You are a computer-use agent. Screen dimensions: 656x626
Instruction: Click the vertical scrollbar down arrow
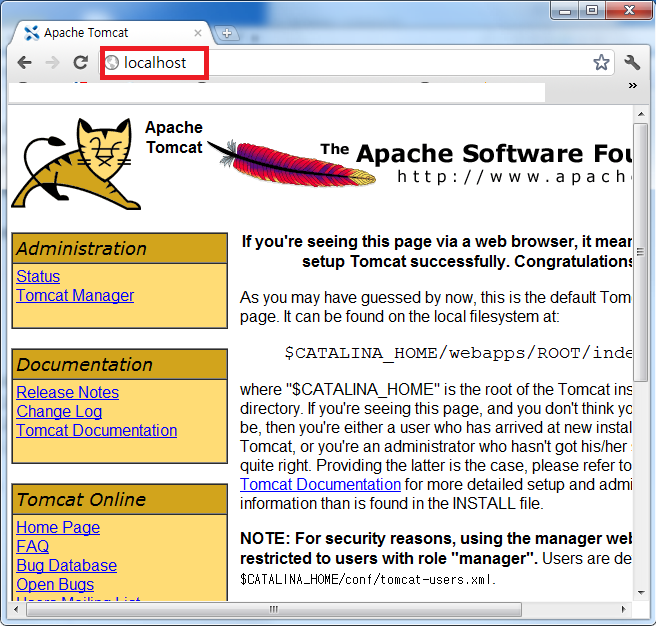pyautogui.click(x=641, y=593)
